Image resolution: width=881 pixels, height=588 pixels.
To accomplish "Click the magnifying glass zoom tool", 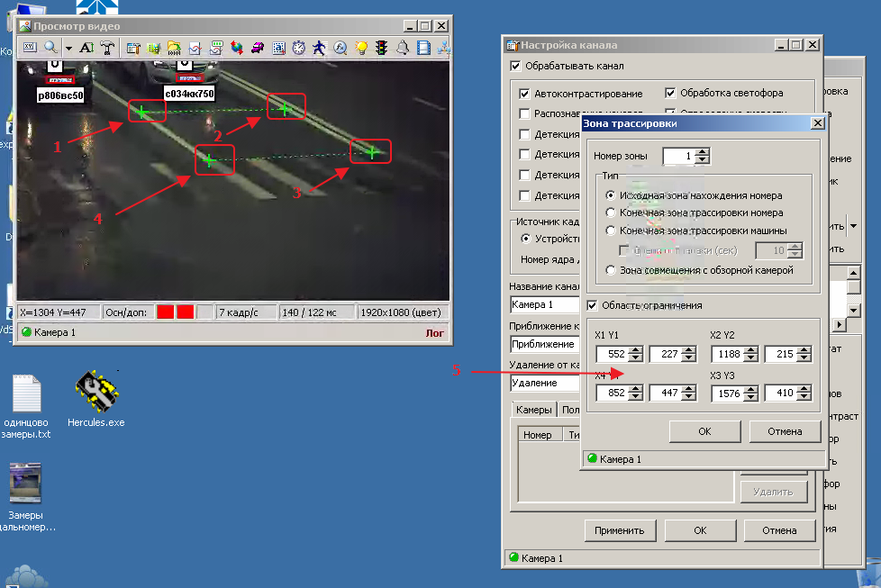I will pyautogui.click(x=50, y=48).
